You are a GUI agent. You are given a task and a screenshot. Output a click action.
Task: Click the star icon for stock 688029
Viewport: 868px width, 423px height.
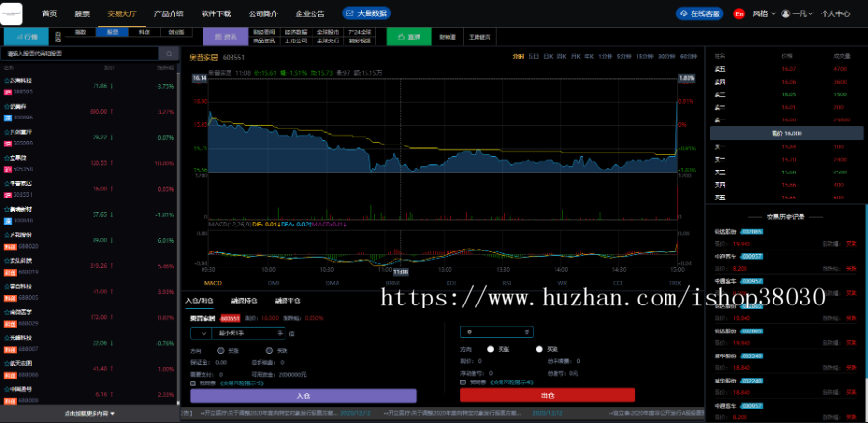tap(7, 312)
